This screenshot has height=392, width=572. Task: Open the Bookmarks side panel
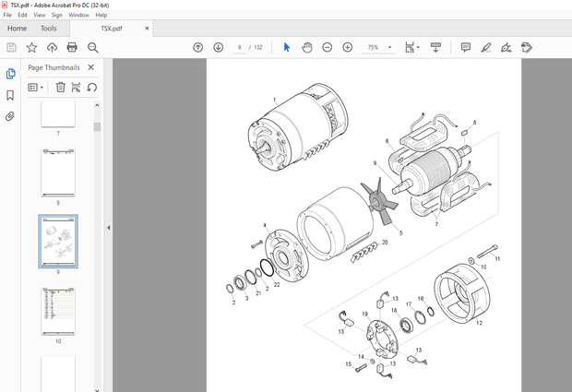[x=10, y=96]
